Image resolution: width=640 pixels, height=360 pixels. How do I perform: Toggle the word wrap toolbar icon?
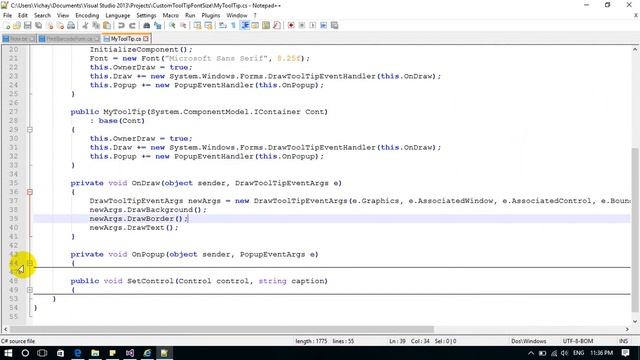[222, 25]
